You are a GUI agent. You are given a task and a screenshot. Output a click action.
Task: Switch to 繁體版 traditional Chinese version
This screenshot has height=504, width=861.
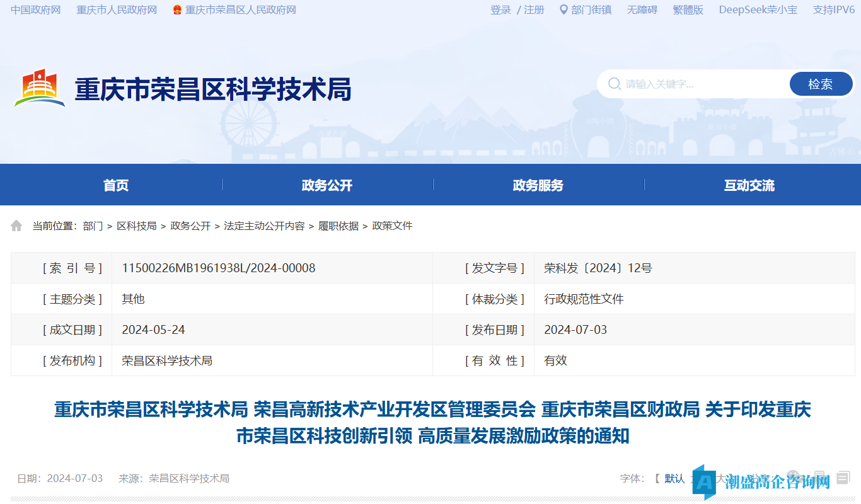(688, 9)
